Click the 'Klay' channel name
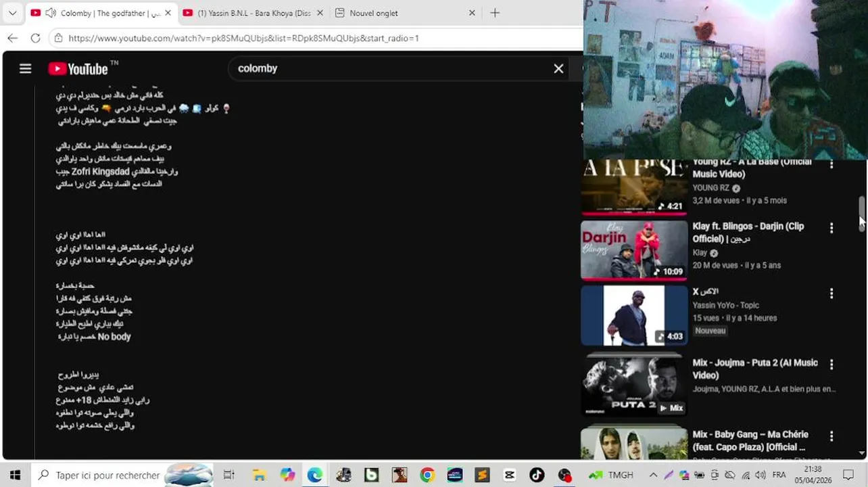 700,252
